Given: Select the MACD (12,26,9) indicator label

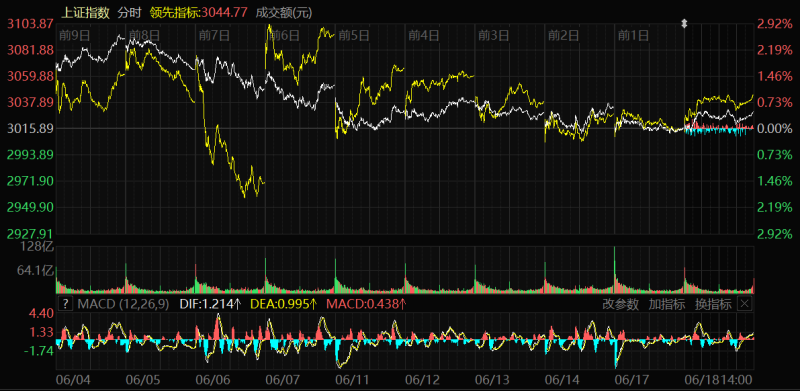Looking at the screenshot, I should 123,305.
